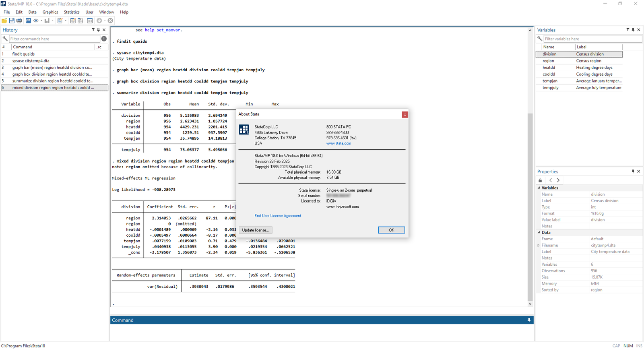Open the Graphics menu

point(50,12)
